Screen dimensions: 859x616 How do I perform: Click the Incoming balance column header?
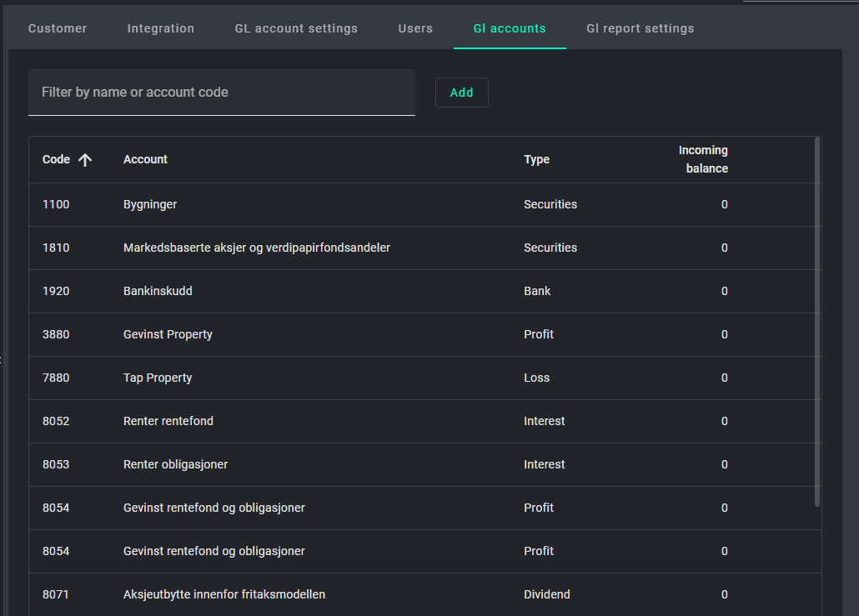(702, 159)
